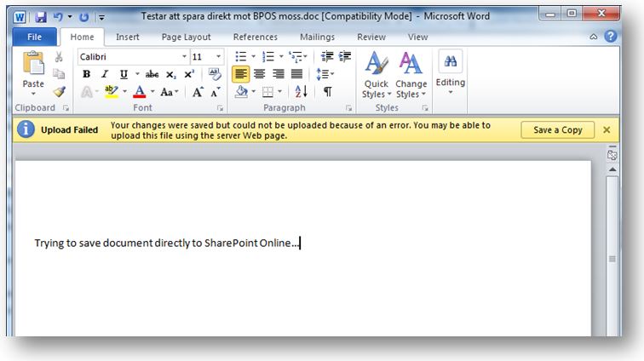Click the Copy icon
This screenshot has height=361, width=644.
tap(59, 74)
